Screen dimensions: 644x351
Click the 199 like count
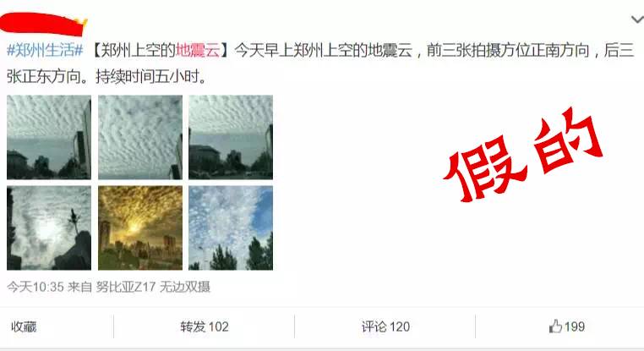coord(574,326)
